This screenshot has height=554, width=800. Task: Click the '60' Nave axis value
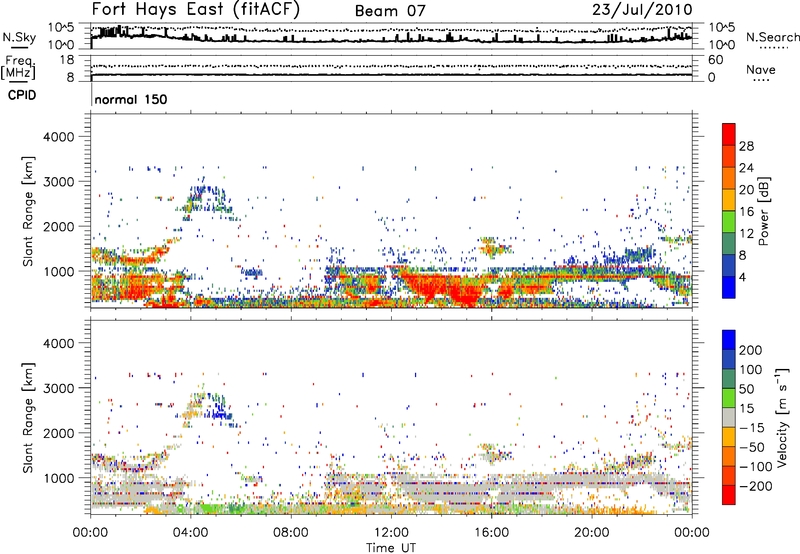pos(715,60)
